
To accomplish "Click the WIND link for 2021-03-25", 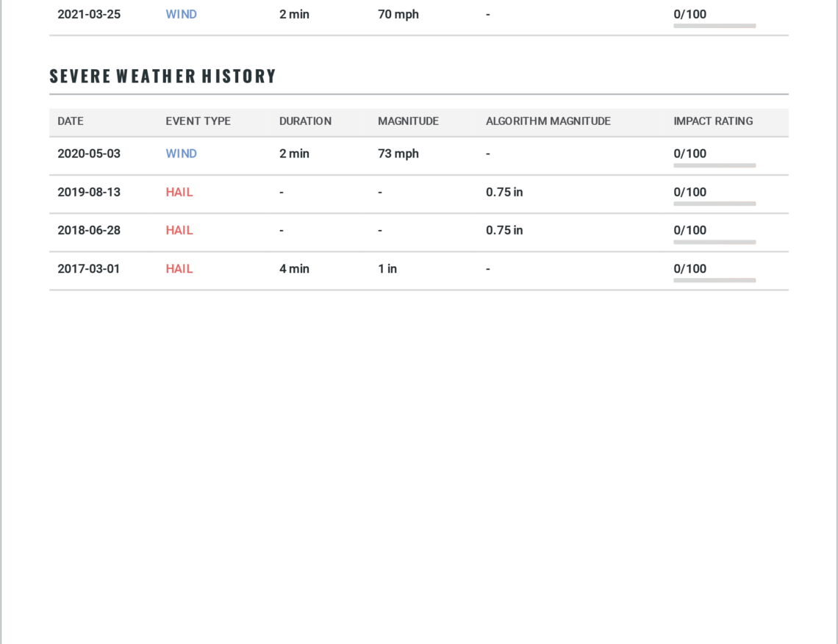I will (x=181, y=14).
